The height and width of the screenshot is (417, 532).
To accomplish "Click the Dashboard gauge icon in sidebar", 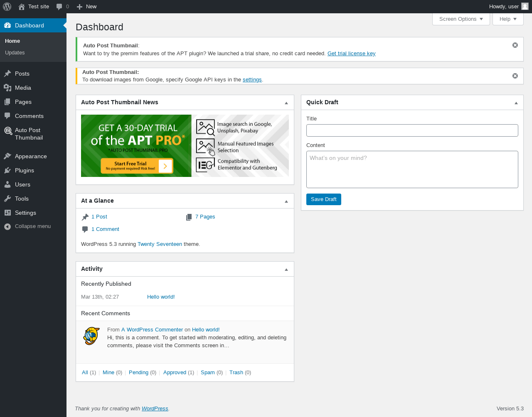I will pyautogui.click(x=7, y=25).
